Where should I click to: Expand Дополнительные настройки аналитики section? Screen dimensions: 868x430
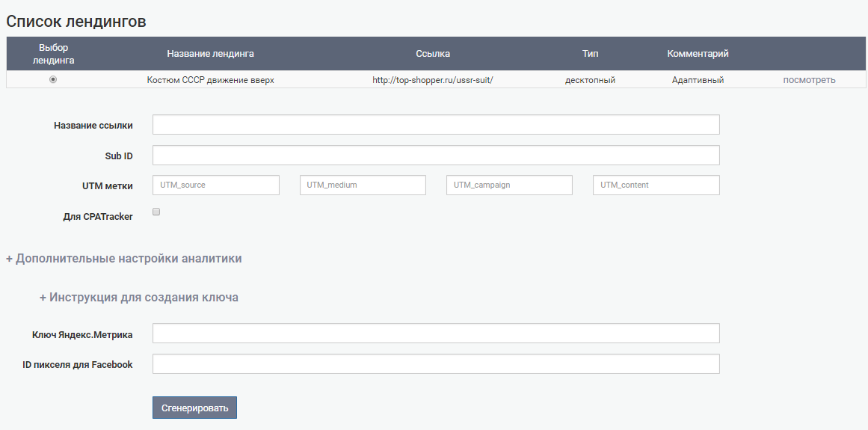click(x=124, y=259)
